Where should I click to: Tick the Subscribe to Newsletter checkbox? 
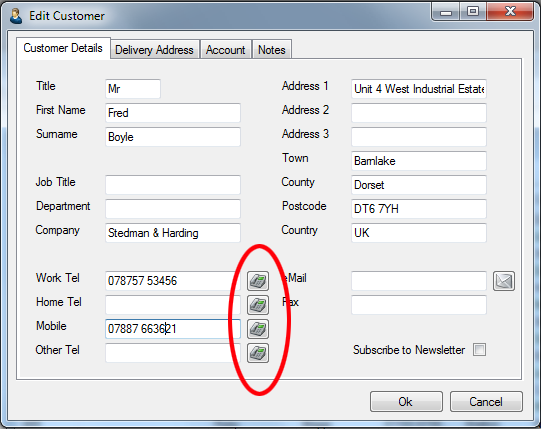[480, 349]
